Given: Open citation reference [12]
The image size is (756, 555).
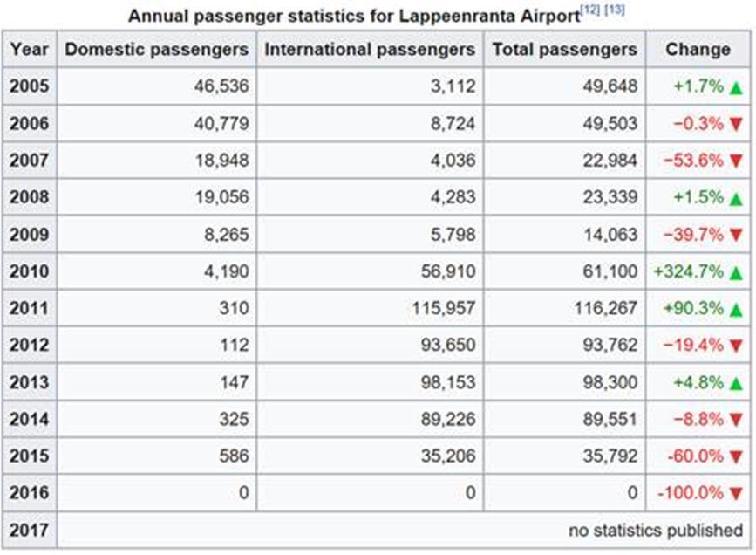Looking at the screenshot, I should [590, 10].
